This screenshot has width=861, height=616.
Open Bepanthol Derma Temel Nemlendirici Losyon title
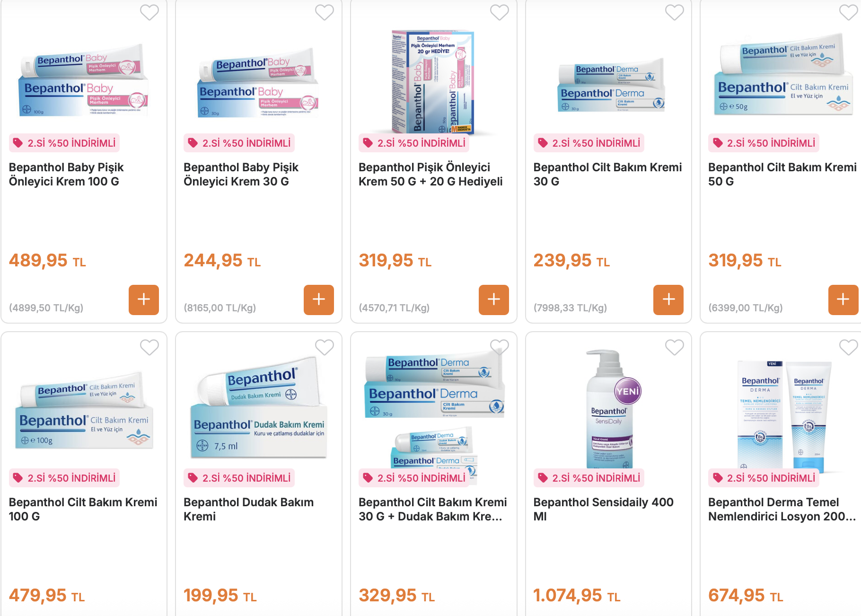click(782, 509)
